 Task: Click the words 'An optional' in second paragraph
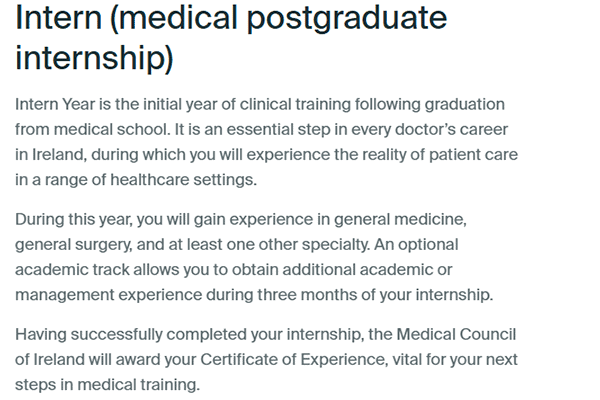416,245
